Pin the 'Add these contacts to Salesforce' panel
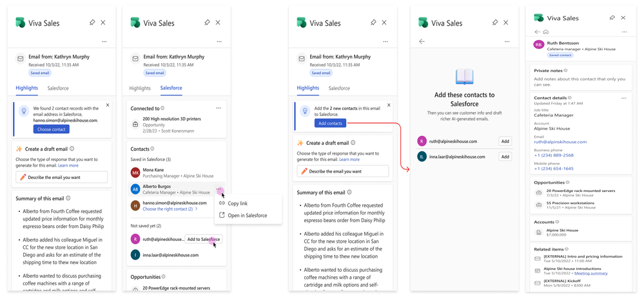Screen dimensions: 644x304 495,23
